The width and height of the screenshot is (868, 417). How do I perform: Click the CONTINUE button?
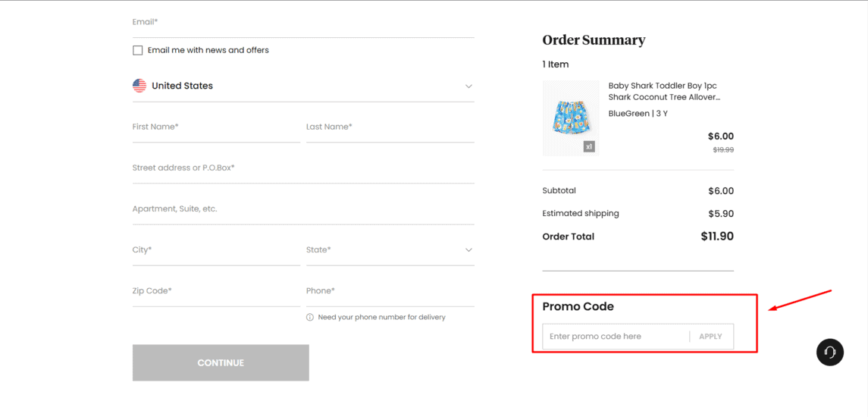221,362
